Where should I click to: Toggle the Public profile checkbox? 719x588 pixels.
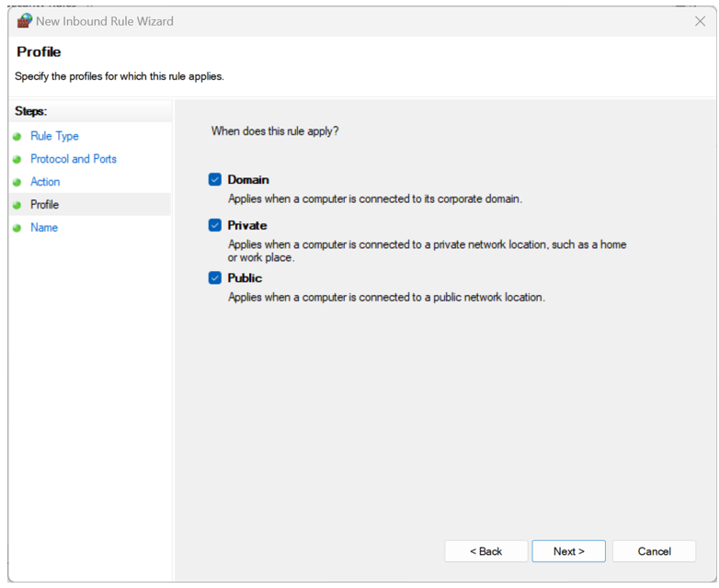pyautogui.click(x=215, y=278)
